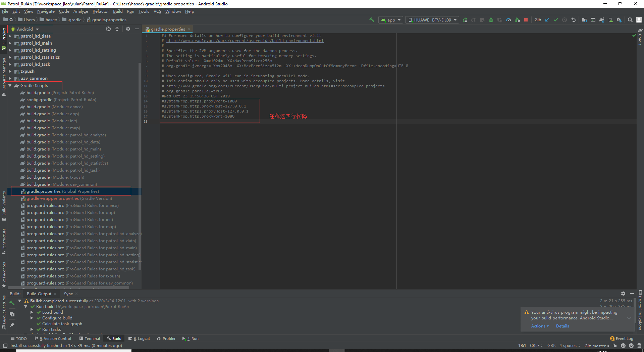Click Run Anything toolbar icon

click(x=593, y=20)
